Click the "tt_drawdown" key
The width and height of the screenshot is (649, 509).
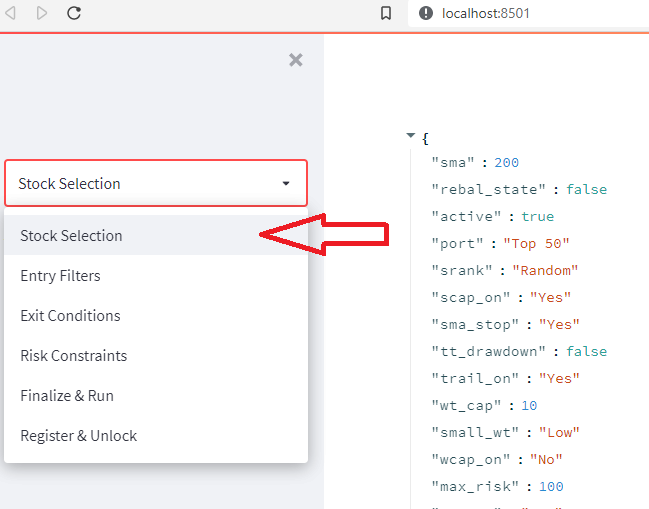(488, 351)
